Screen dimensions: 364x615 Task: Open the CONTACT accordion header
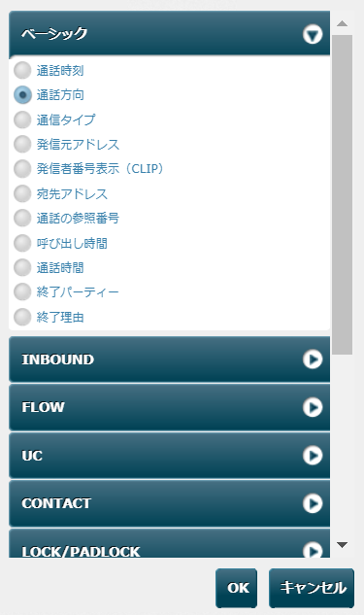169,503
